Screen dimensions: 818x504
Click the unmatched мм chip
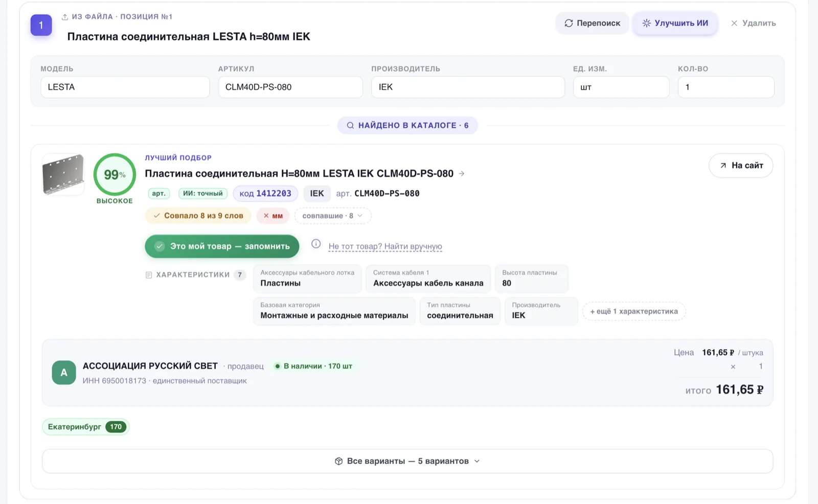coord(273,216)
